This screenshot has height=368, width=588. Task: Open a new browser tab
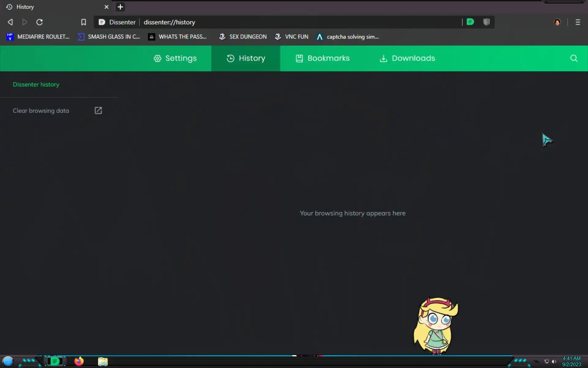pyautogui.click(x=120, y=7)
